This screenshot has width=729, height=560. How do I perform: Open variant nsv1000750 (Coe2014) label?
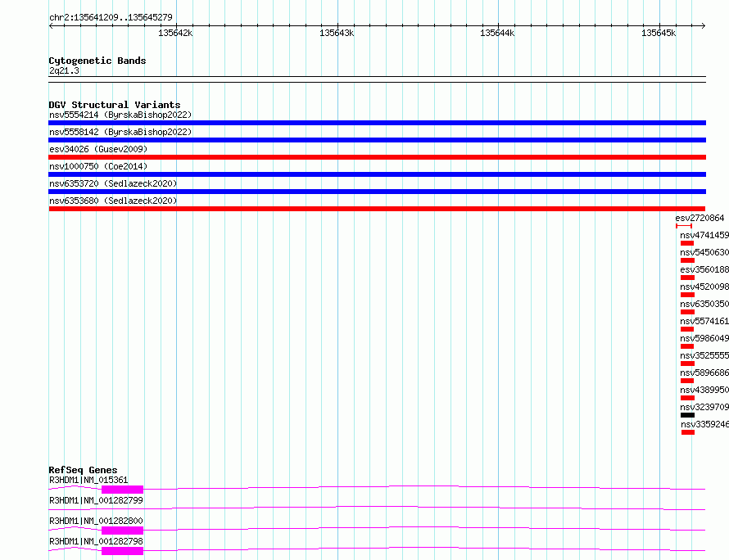tap(98, 166)
